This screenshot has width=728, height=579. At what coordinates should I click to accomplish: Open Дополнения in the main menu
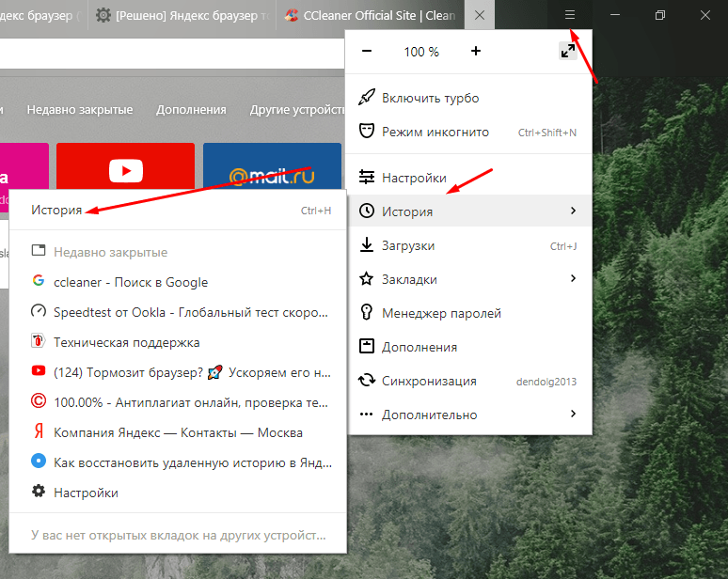[x=468, y=347]
